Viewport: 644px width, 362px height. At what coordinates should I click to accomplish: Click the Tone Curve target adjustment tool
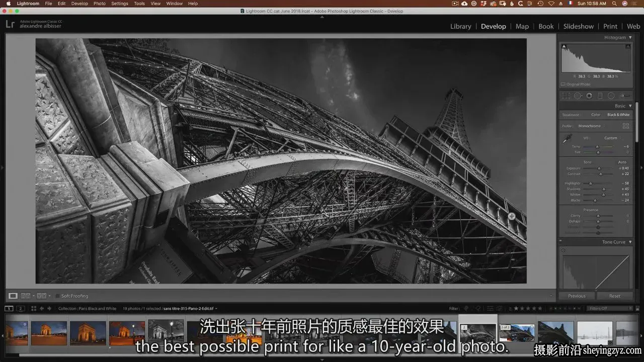pos(563,250)
